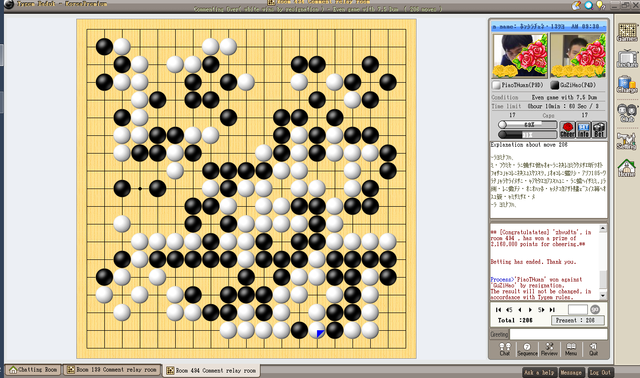
Task: Click Log Out button
Action: point(600,372)
